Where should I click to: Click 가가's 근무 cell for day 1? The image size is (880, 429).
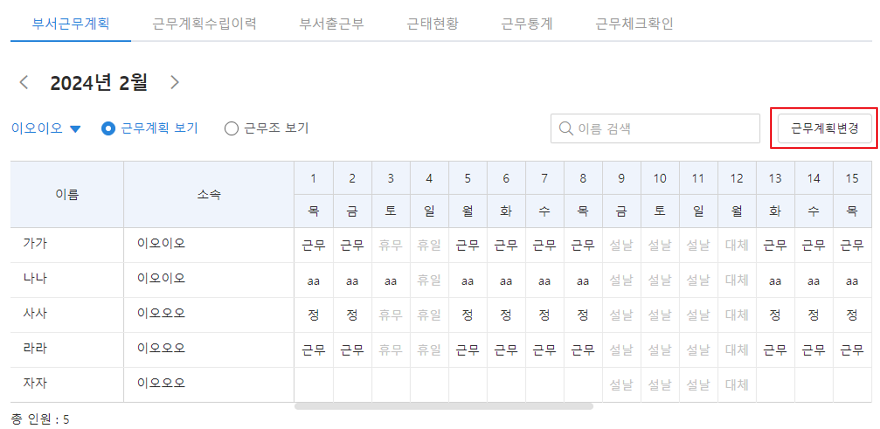314,245
